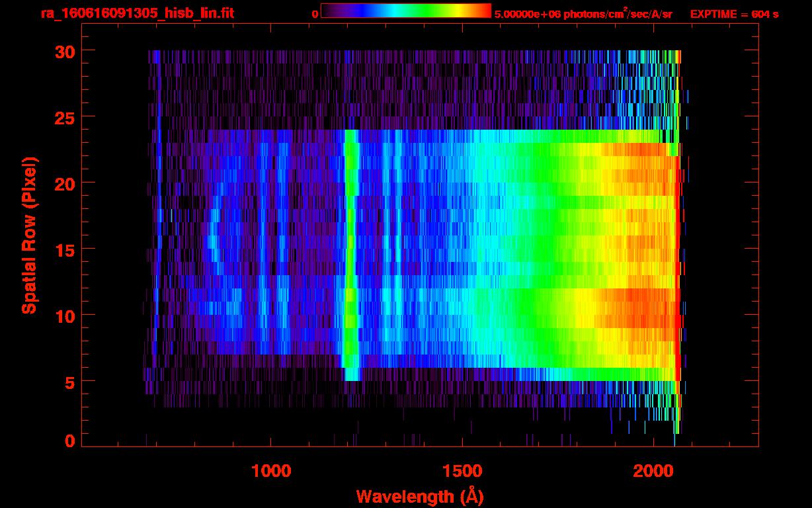Click the 2000 tick label on wavelength axis
This screenshot has width=812, height=508.
click(x=653, y=471)
